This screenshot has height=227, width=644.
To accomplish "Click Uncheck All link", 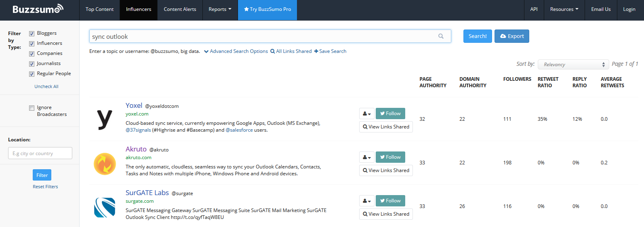I will [46, 86].
